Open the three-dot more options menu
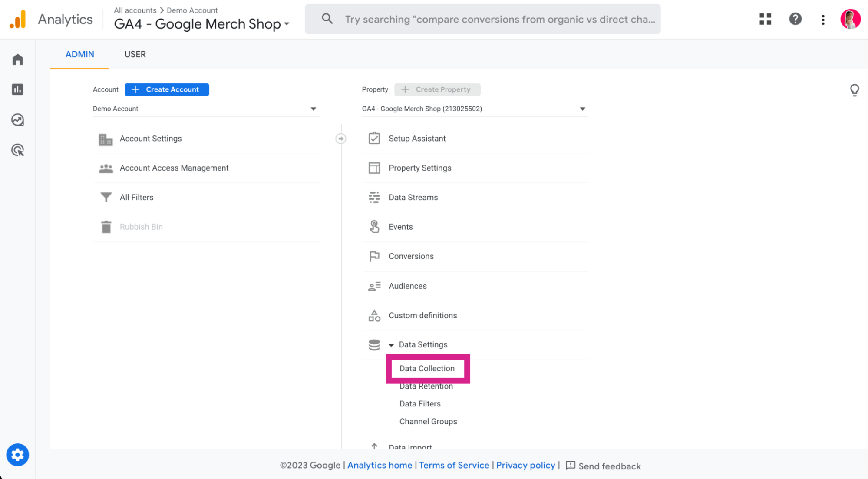 (823, 20)
